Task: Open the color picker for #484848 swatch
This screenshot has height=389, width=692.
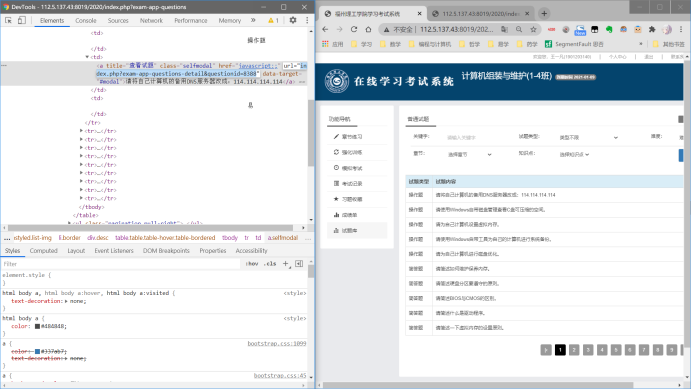Action: coord(38,326)
